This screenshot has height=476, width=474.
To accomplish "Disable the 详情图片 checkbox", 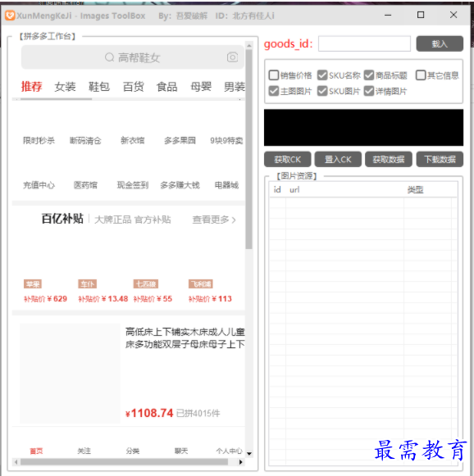I will (369, 91).
